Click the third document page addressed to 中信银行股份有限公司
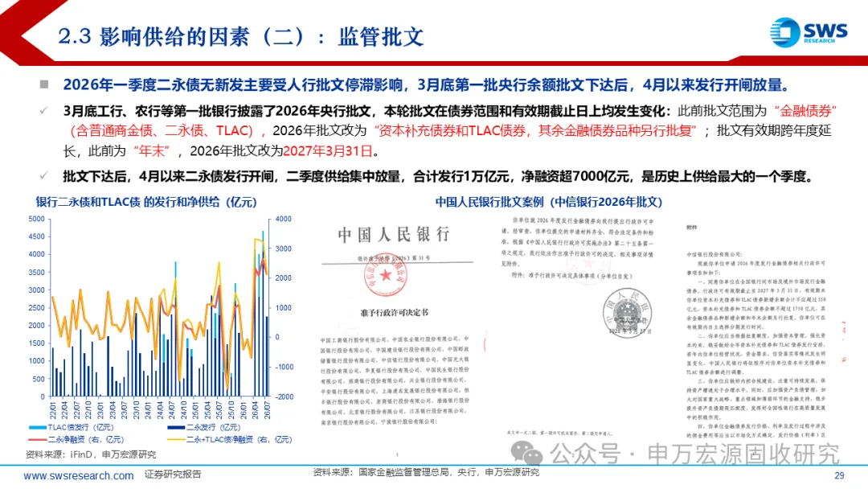This screenshot has width=868, height=489. [x=756, y=332]
